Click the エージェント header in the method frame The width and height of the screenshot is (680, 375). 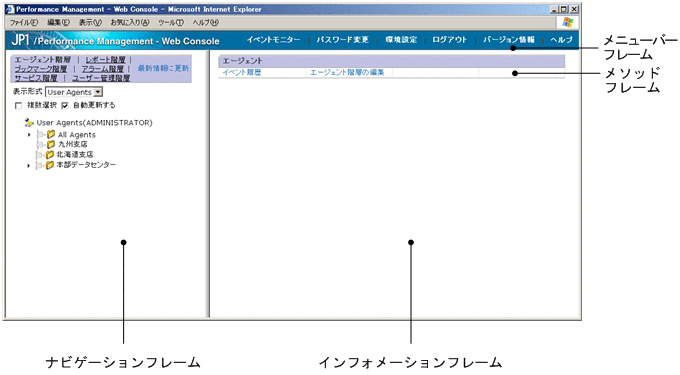tap(391, 61)
